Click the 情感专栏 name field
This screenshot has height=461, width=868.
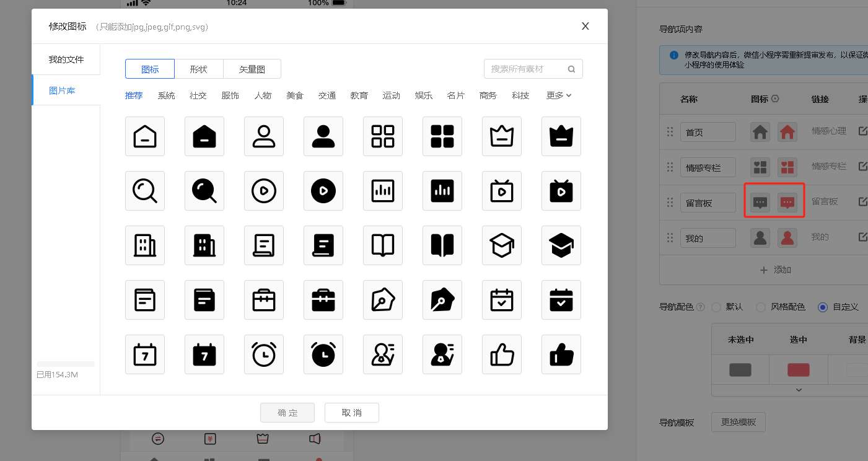tap(708, 167)
